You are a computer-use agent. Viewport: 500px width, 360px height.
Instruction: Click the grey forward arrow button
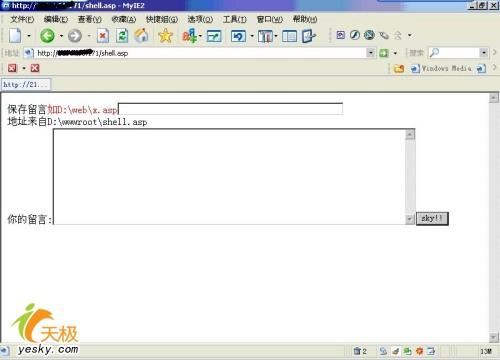[75, 36]
